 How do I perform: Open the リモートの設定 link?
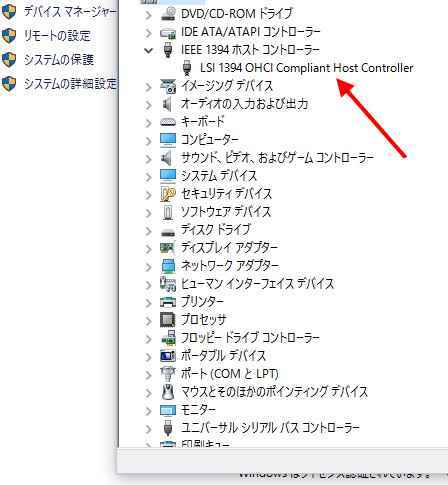[57, 36]
